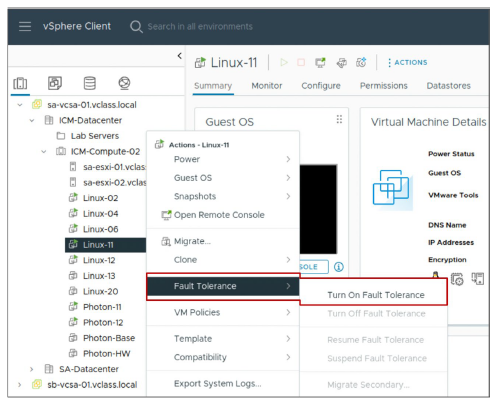Switch to the Configure tab
Viewport: 498px width, 408px height.
point(321,86)
